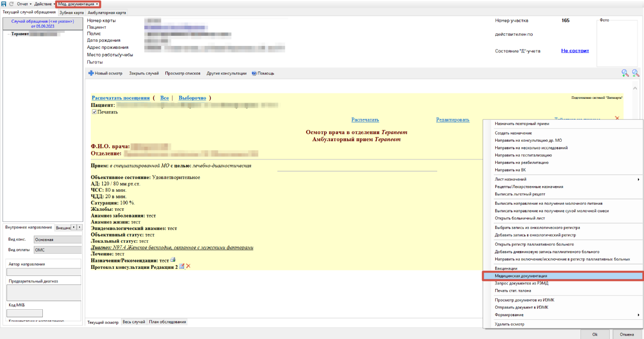Select Выбрать запись из онкологического регистра
The width and height of the screenshot is (644, 339).
[x=563, y=228]
